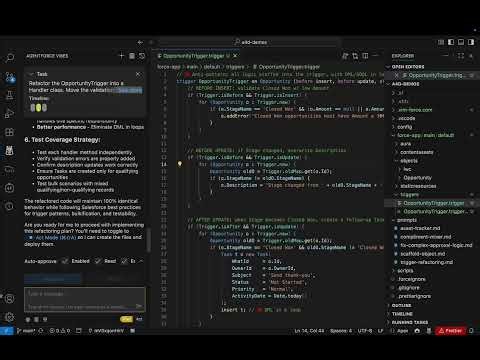The height and width of the screenshot is (360, 480).
Task: Select the Agentforce Vibes activity icon
Action: pyautogui.click(x=10, y=151)
